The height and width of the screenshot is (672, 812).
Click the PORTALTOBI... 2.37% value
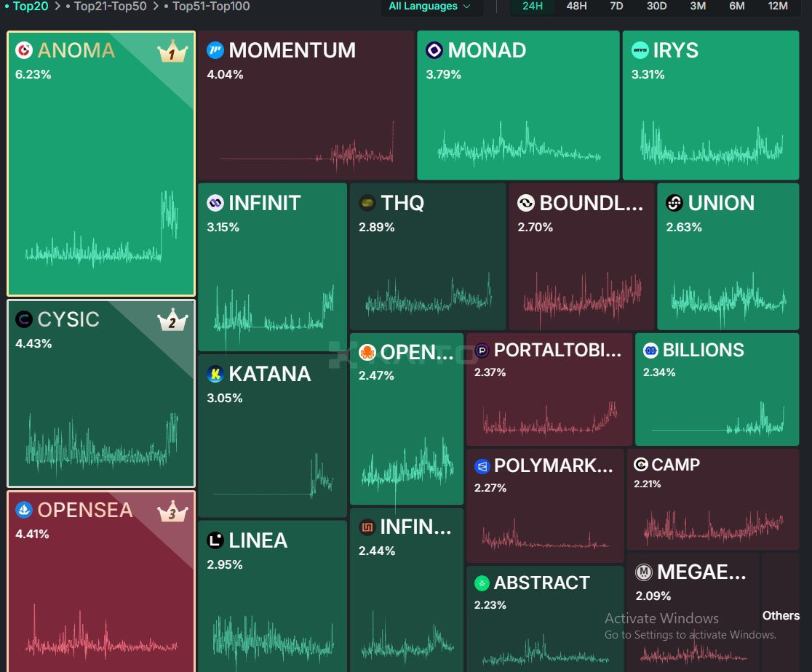(x=490, y=372)
